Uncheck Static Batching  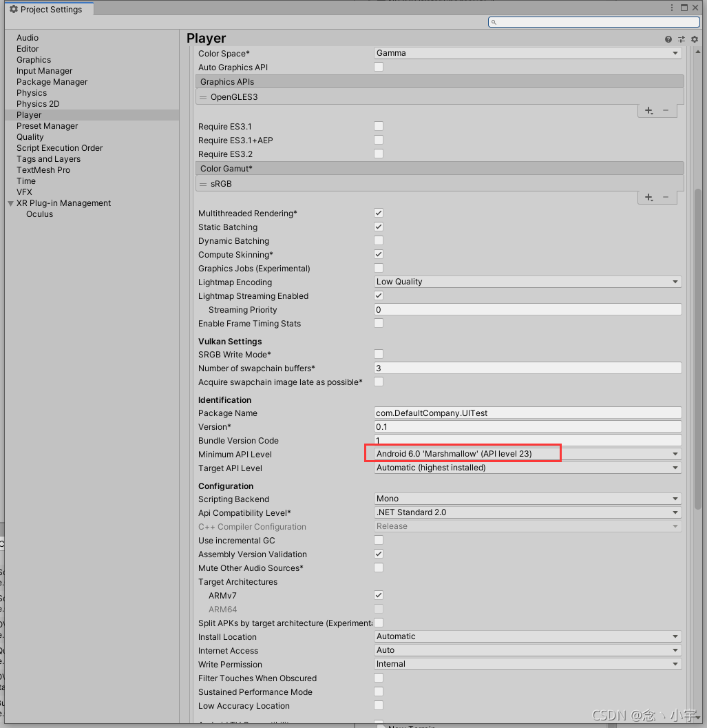pos(379,227)
